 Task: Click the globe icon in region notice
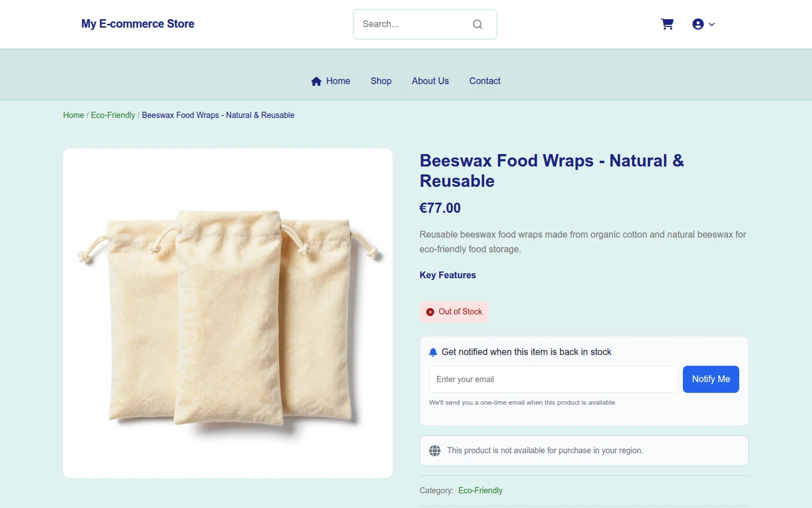pos(435,450)
